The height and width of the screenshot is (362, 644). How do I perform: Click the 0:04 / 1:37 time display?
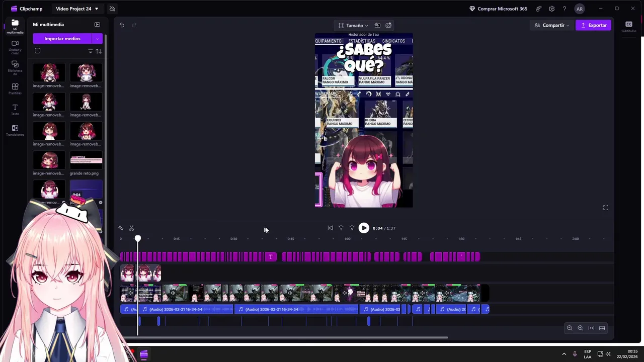[384, 228]
